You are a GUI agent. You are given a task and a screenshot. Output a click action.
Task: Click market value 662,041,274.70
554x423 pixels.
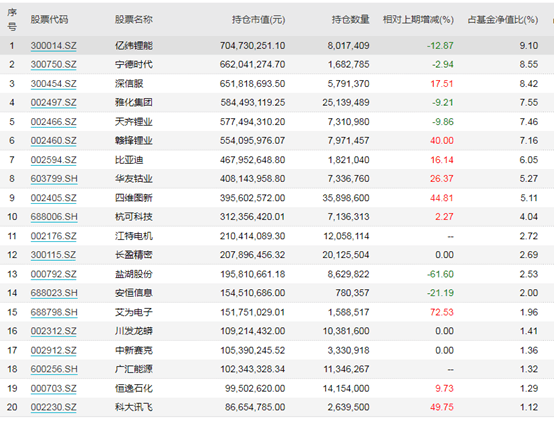pyautogui.click(x=253, y=64)
